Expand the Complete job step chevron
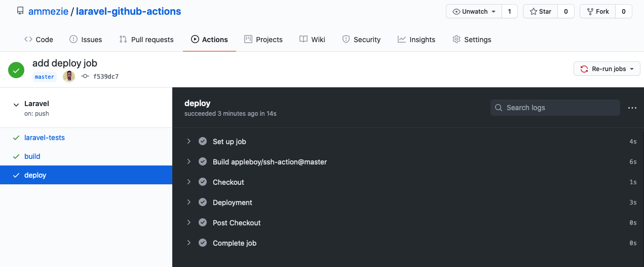 (x=189, y=243)
